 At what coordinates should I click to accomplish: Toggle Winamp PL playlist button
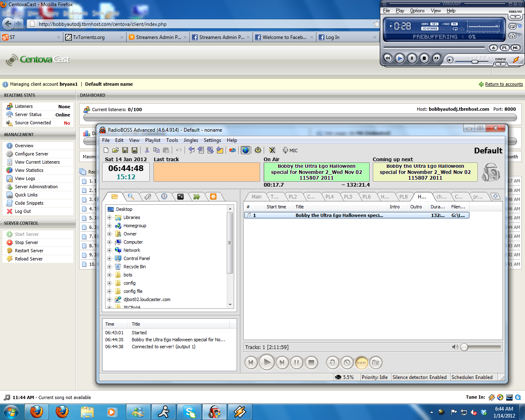coord(505,48)
